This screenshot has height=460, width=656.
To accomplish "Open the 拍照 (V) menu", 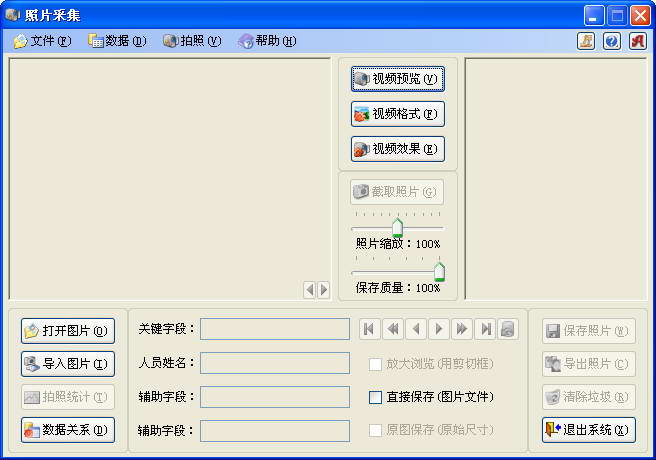I will tap(192, 41).
